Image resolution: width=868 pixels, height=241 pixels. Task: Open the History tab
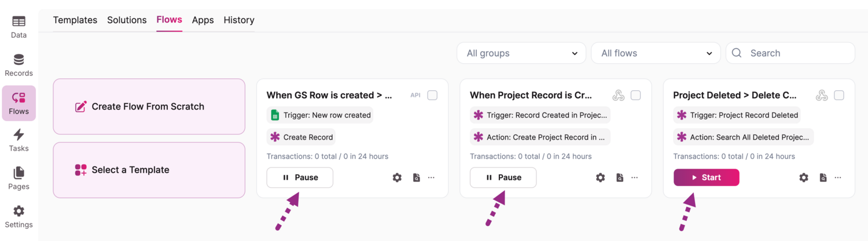[239, 20]
